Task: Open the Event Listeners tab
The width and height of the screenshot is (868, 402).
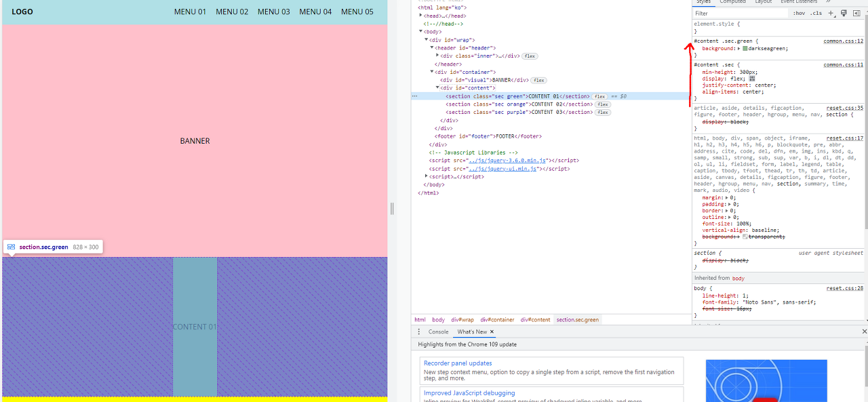Action: tap(799, 2)
